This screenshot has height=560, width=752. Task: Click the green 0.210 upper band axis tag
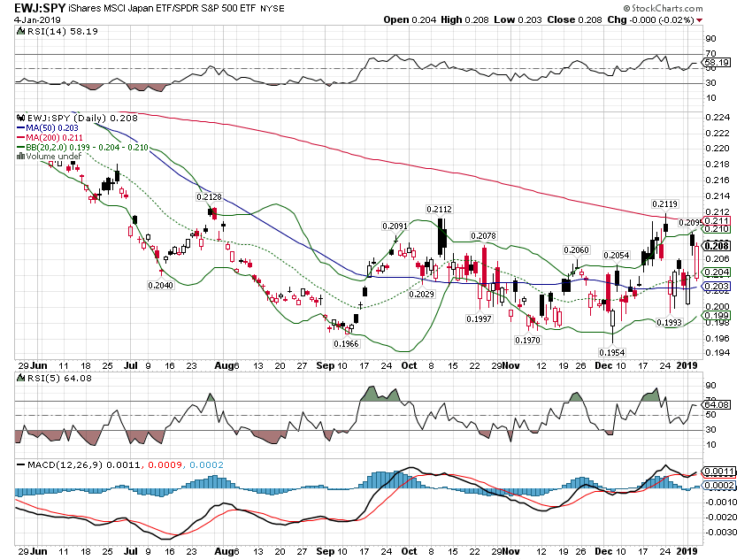pos(717,229)
